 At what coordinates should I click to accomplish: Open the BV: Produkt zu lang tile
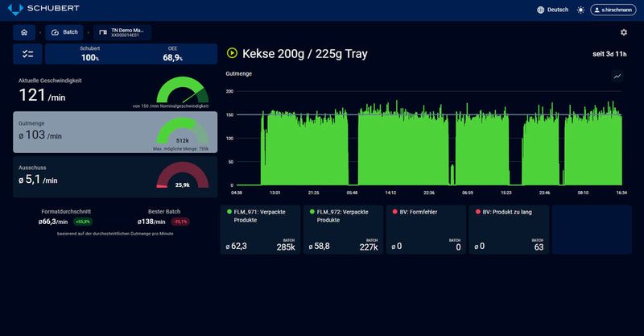tap(509, 230)
